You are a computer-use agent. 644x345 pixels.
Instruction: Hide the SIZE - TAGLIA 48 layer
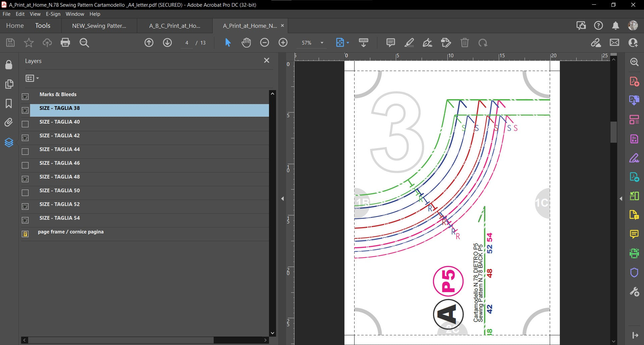(x=25, y=179)
